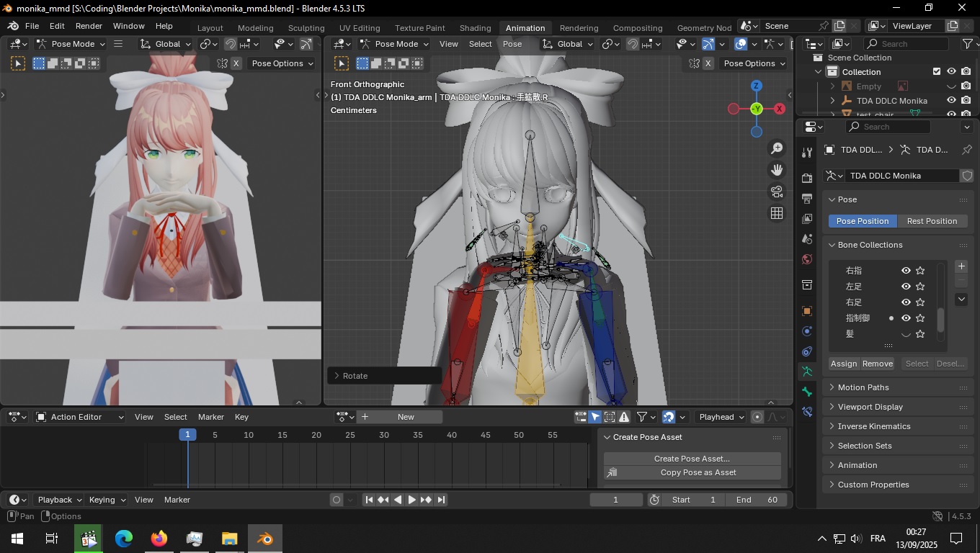Open the Playhead dropdown in the Action Editor
The image size is (980, 553).
pos(721,417)
